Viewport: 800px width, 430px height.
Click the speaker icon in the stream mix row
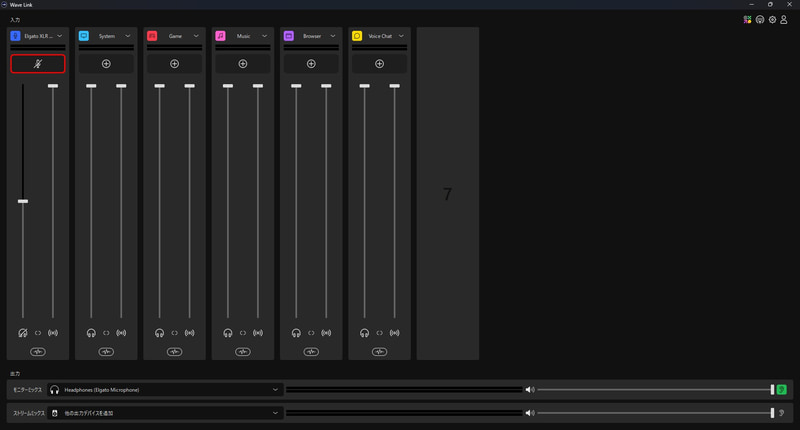point(530,413)
